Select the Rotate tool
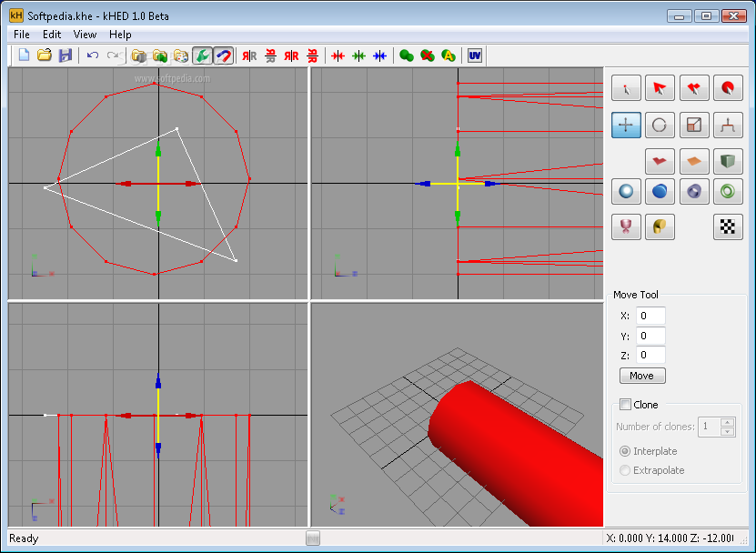 (660, 125)
